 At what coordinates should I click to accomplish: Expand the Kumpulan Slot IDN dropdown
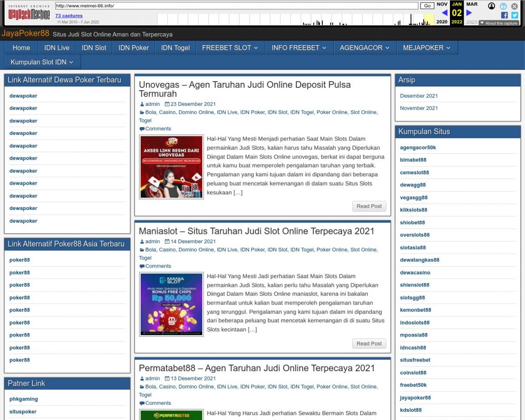[x=42, y=62]
